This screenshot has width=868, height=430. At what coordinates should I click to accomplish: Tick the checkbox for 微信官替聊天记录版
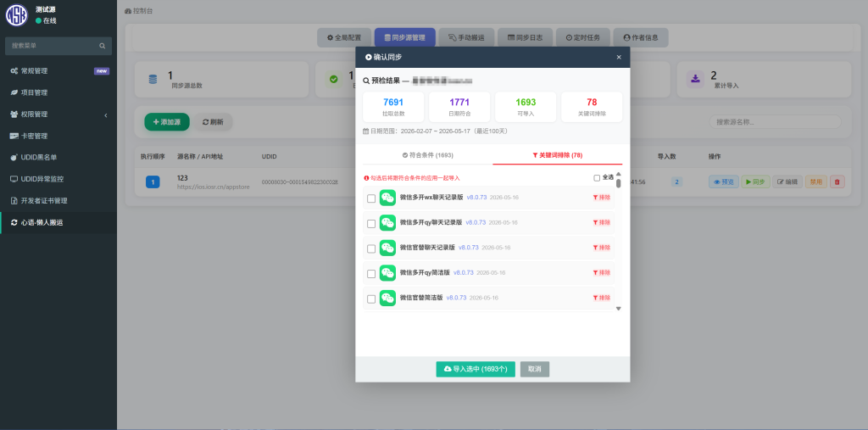point(371,249)
